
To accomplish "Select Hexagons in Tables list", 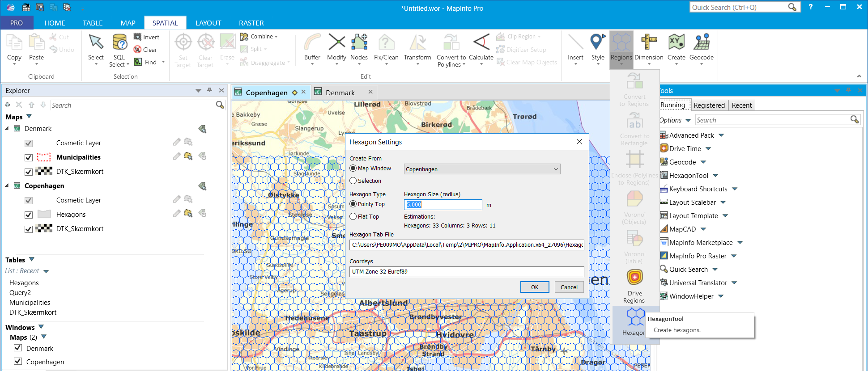I will (24, 282).
